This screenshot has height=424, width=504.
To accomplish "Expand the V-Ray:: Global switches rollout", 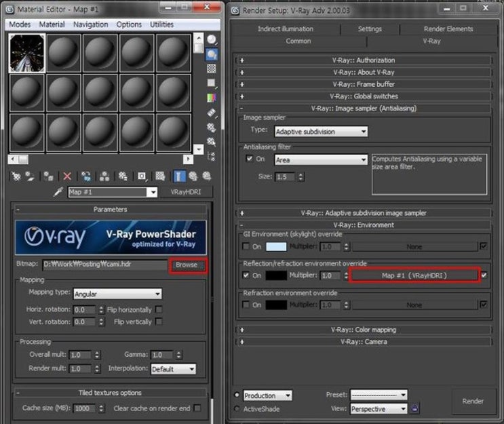I will [x=364, y=96].
